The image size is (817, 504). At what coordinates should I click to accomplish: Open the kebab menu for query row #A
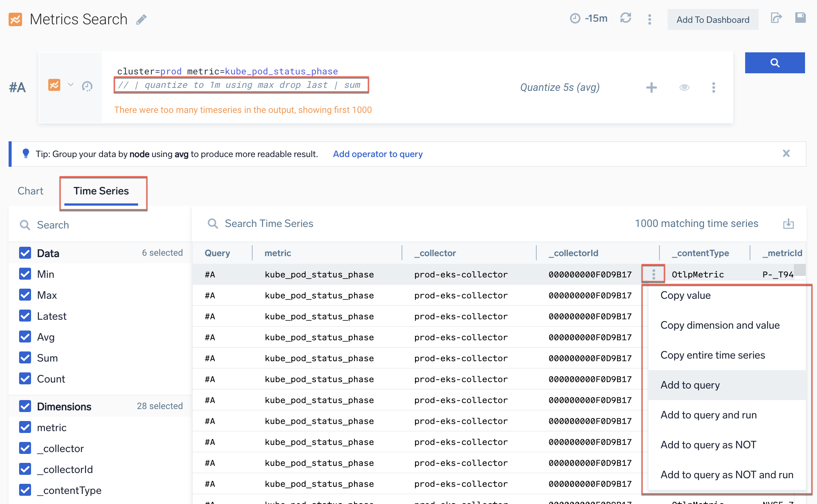(713, 87)
